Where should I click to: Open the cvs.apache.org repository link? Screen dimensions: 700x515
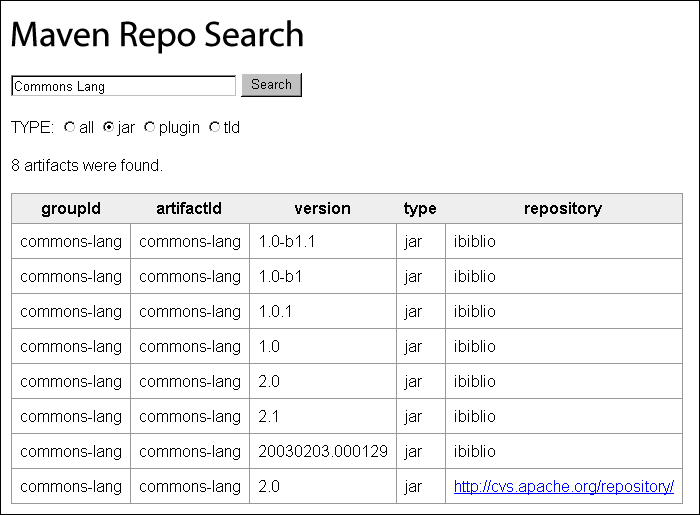point(564,486)
